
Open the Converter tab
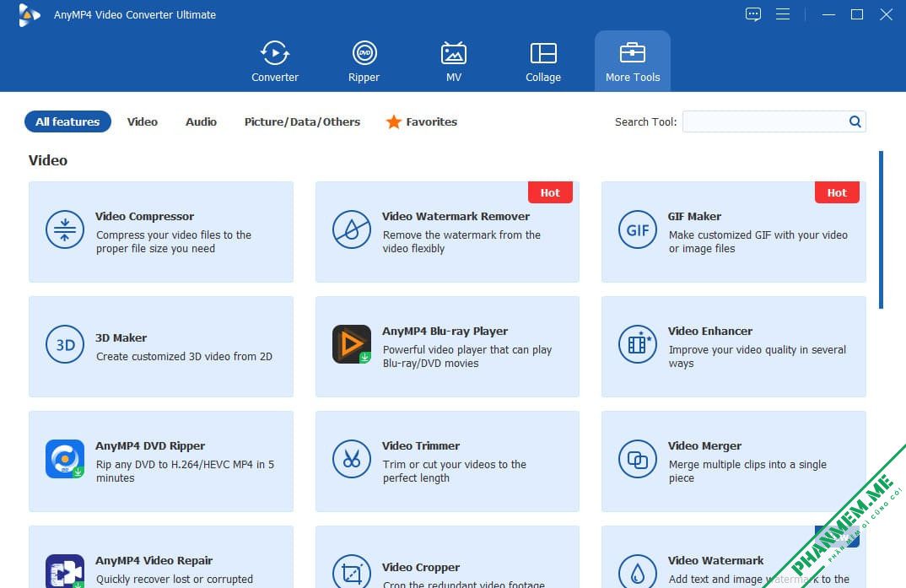pyautogui.click(x=275, y=62)
